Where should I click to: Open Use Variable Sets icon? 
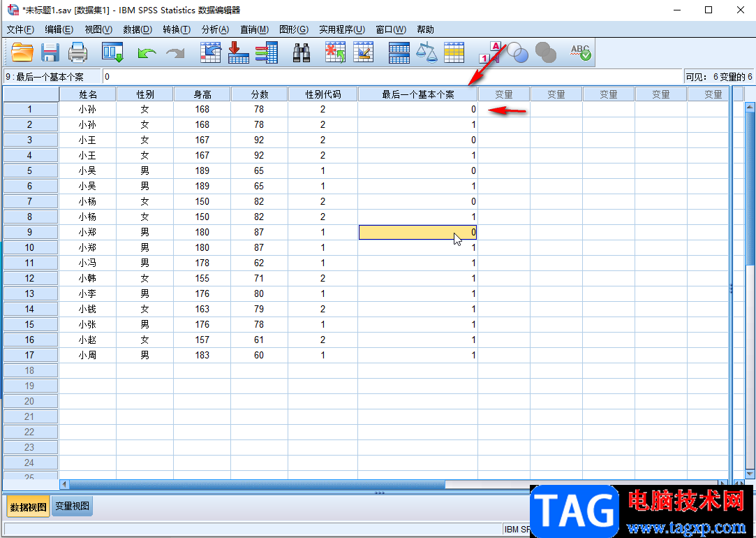tap(518, 52)
